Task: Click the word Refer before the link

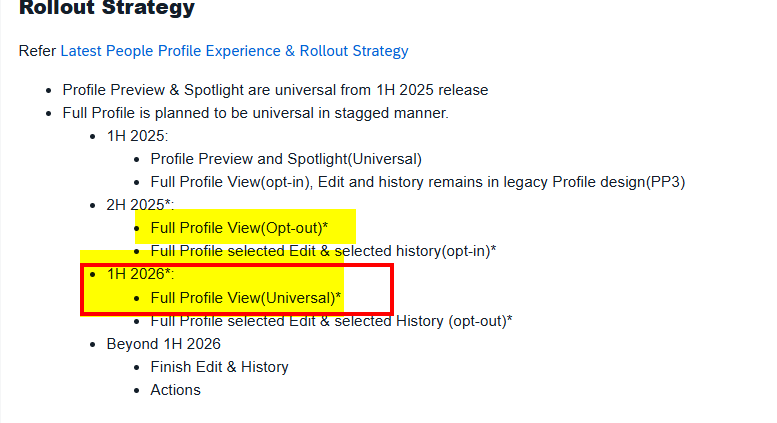Action: (x=37, y=51)
